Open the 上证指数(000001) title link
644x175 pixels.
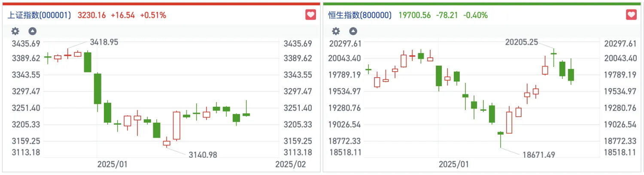39,15
